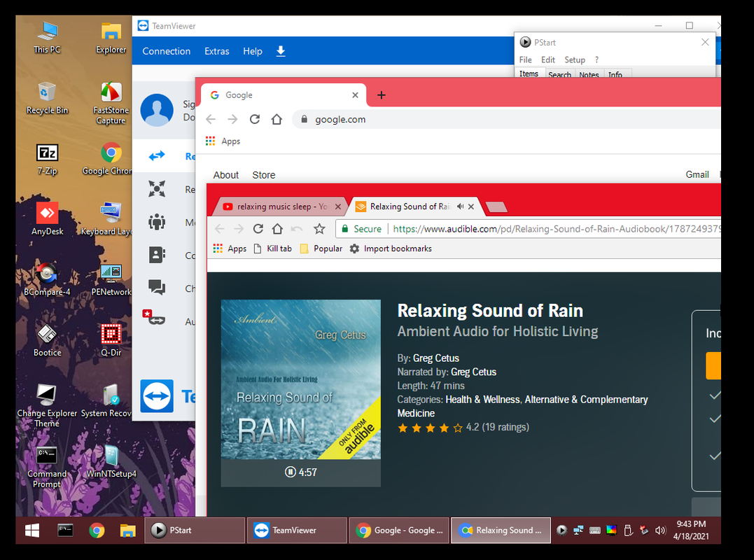Viewport: 754px width, 560px height.
Task: Launch FastStone Capture from desktop
Action: [x=111, y=103]
